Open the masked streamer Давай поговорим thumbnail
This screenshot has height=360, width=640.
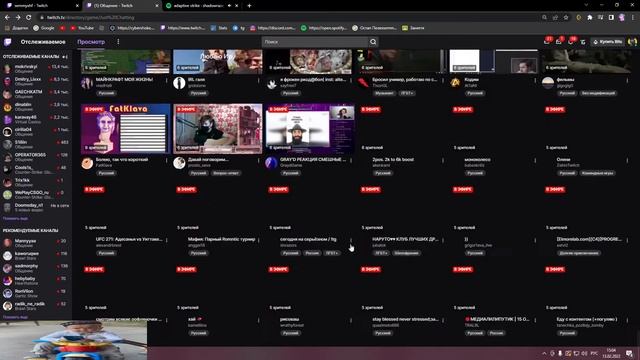218,129
